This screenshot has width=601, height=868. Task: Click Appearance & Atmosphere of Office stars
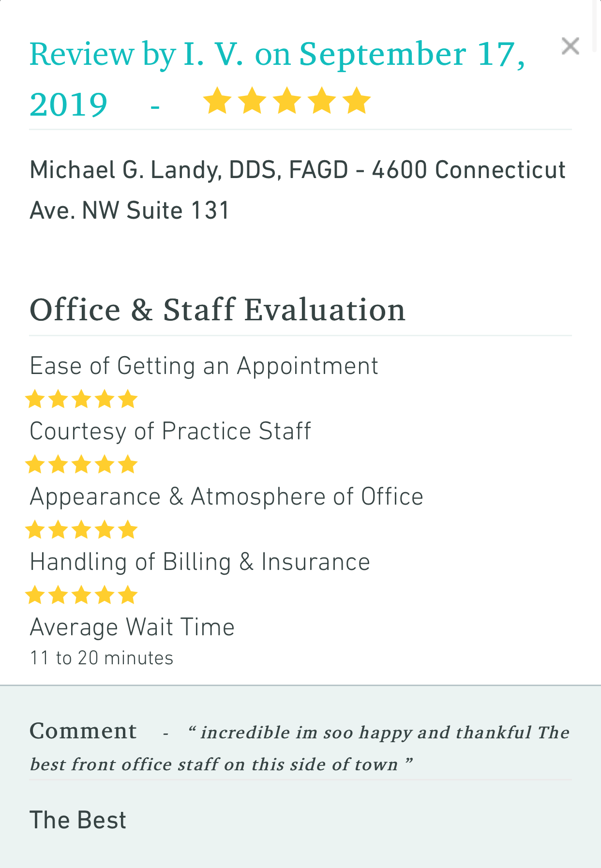pos(81,530)
